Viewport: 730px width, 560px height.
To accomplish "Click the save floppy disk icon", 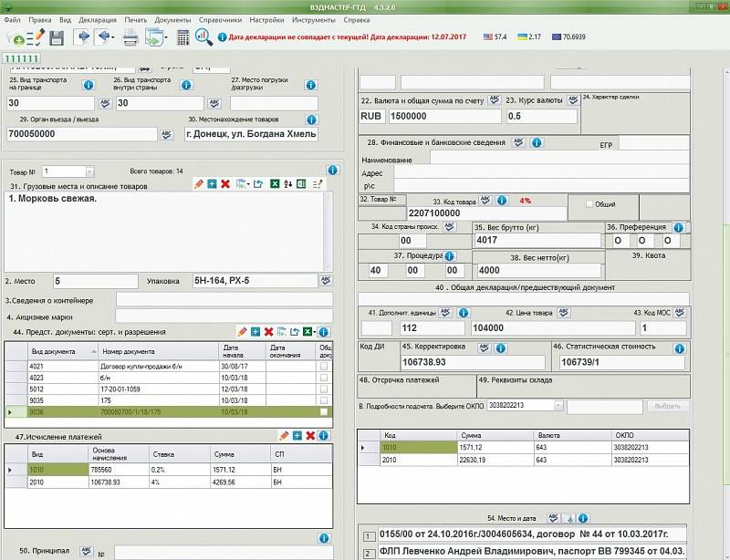I will 57,37.
